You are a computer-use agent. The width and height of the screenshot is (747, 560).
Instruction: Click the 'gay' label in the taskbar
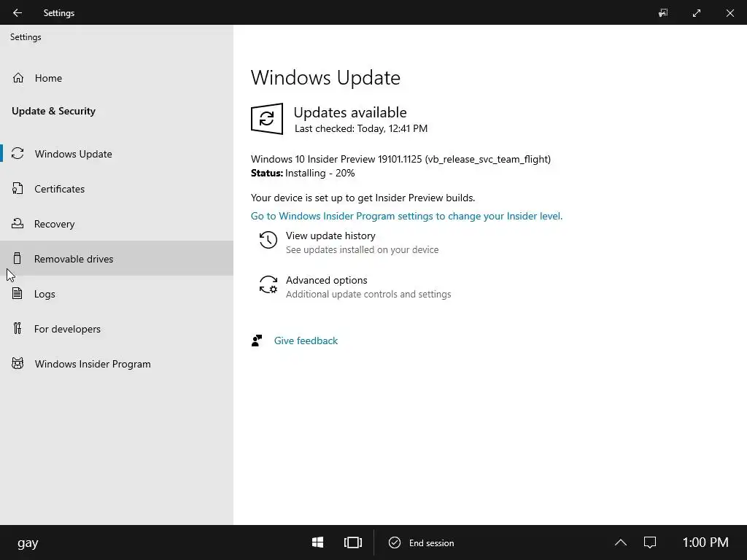(28, 542)
